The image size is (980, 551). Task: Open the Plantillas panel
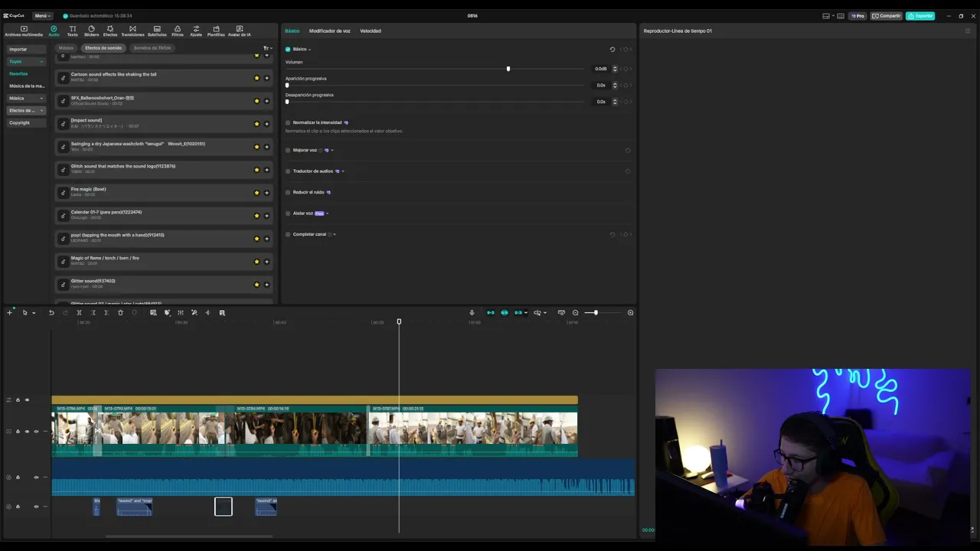pos(216,31)
